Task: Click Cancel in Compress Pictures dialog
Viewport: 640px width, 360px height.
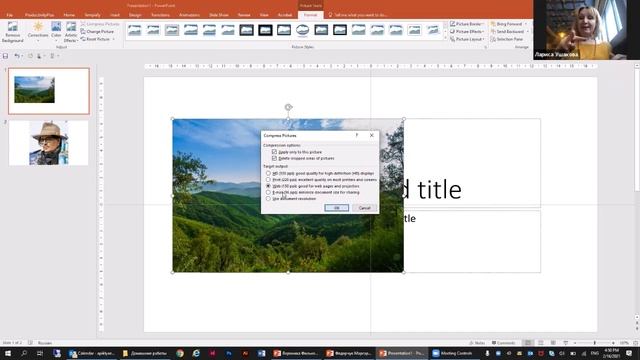Action: (364, 208)
